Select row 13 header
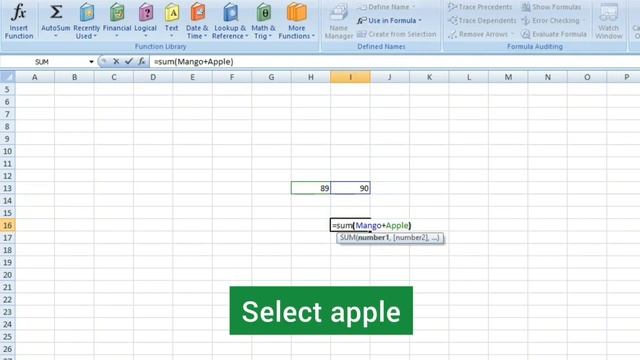The image size is (640, 360). pyautogui.click(x=7, y=188)
